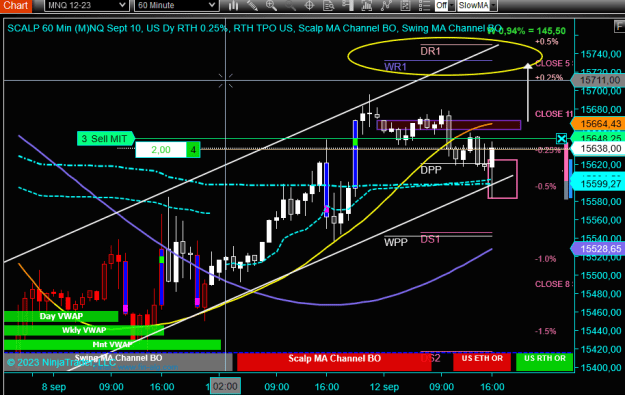The height and width of the screenshot is (395, 625).
Task: Open the Indicators icon
Action: click(386, 5)
